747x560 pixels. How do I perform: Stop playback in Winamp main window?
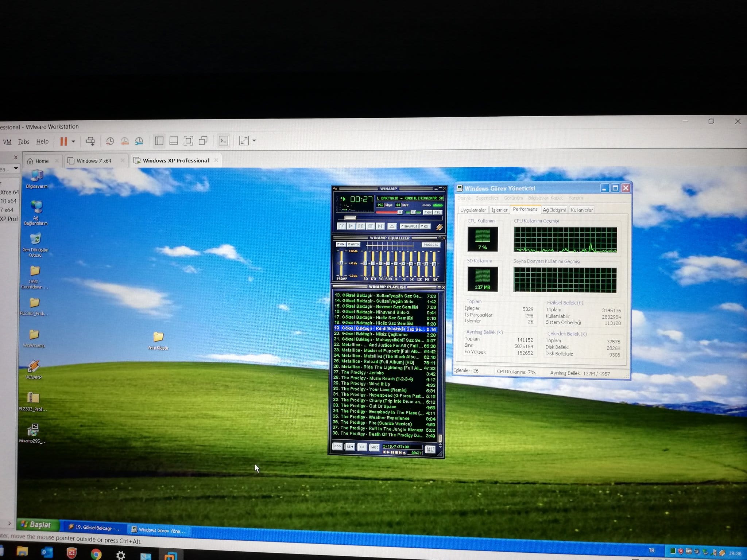(371, 226)
